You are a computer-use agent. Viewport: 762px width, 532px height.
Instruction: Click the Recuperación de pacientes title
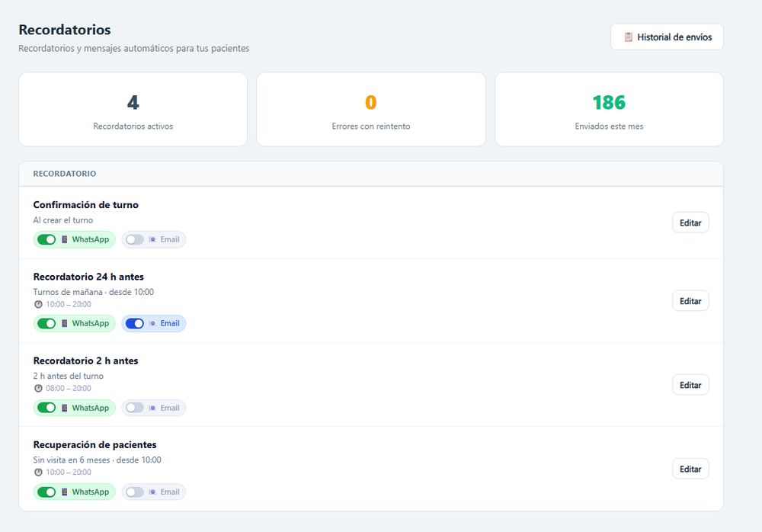[94, 444]
